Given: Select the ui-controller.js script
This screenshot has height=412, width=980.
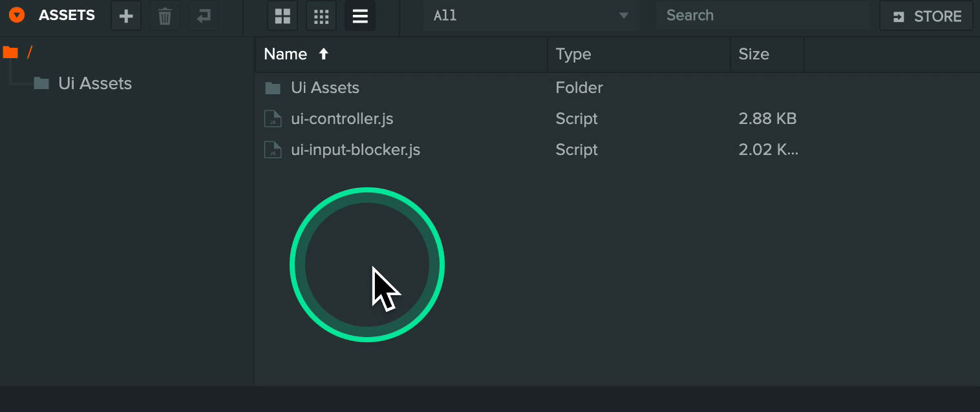Looking at the screenshot, I should [617, 119].
